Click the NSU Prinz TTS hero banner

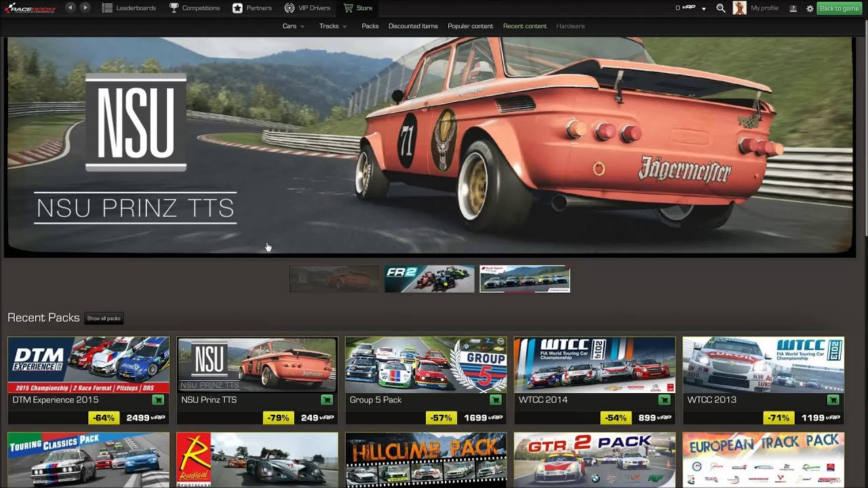point(430,146)
